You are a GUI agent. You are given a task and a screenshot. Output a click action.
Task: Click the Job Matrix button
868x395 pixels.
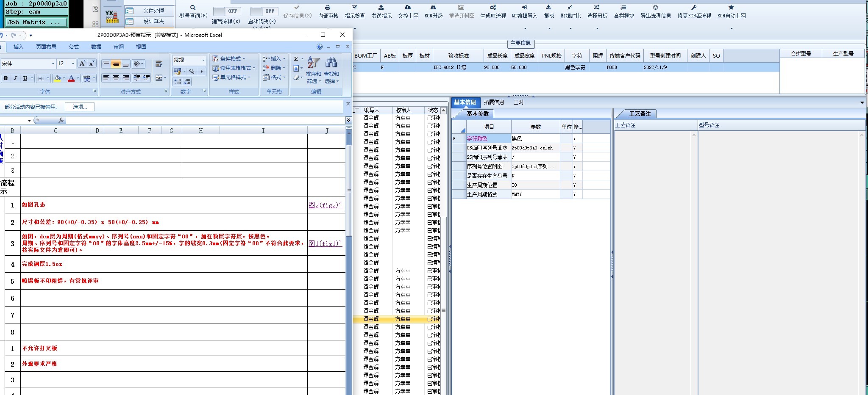(36, 22)
